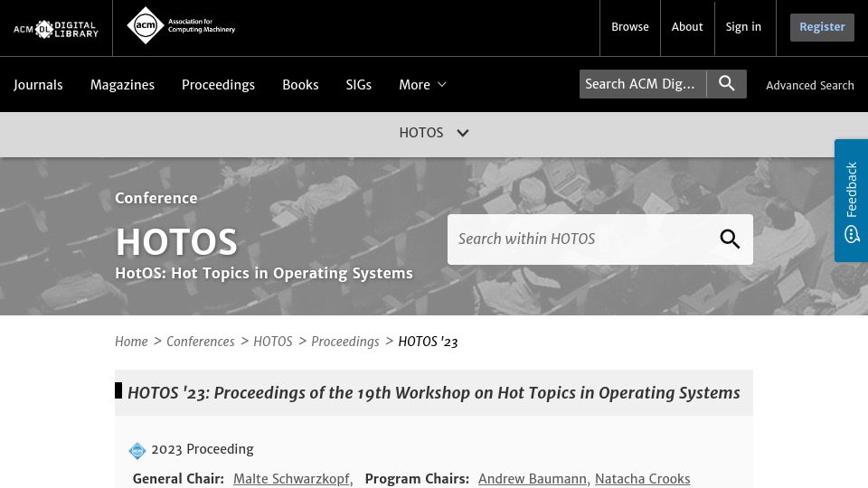Open the Feedback side tab
868x488 pixels.
coord(852,201)
